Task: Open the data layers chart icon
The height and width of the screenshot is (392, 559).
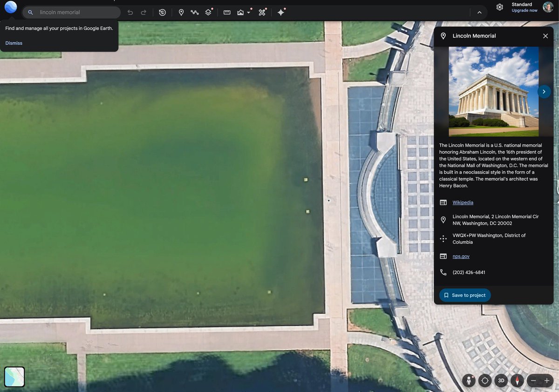Action: tap(240, 13)
